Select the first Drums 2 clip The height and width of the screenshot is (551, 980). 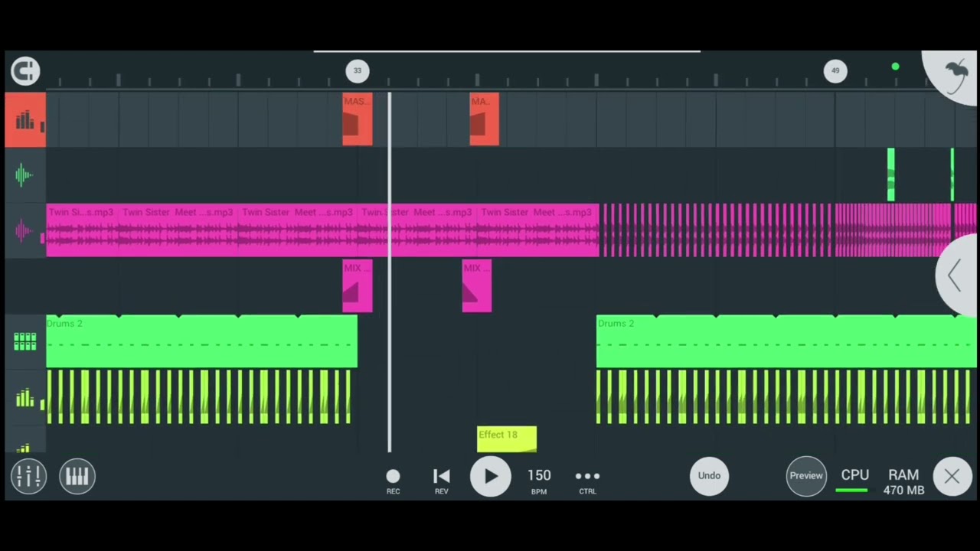coord(201,341)
